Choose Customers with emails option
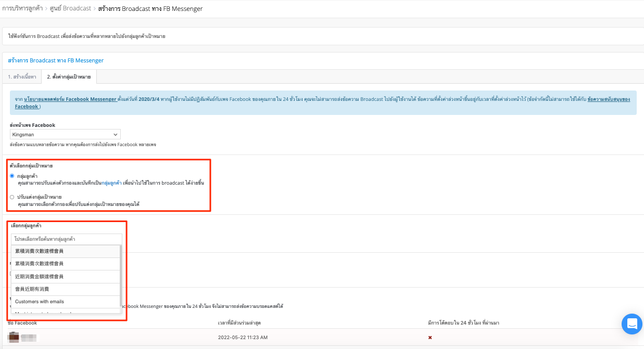644x349 pixels. coord(66,302)
